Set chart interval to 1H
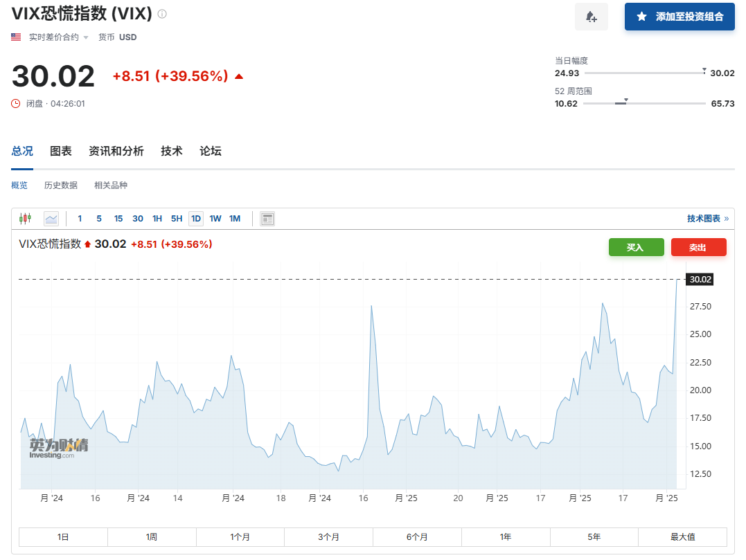Viewport: 746px width, 560px height. [x=157, y=219]
